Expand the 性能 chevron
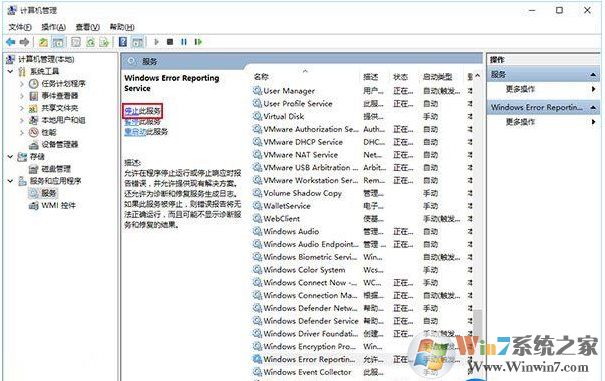The width and height of the screenshot is (605, 381). click(22, 132)
